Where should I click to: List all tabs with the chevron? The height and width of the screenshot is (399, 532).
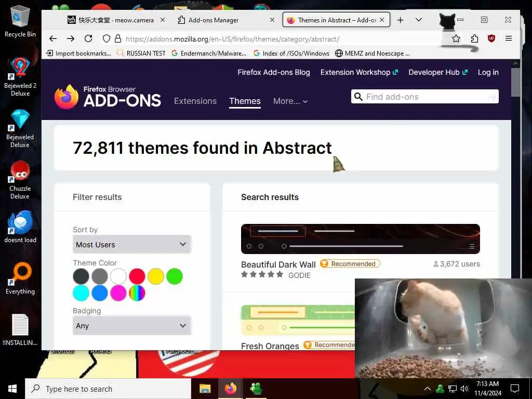419,20
